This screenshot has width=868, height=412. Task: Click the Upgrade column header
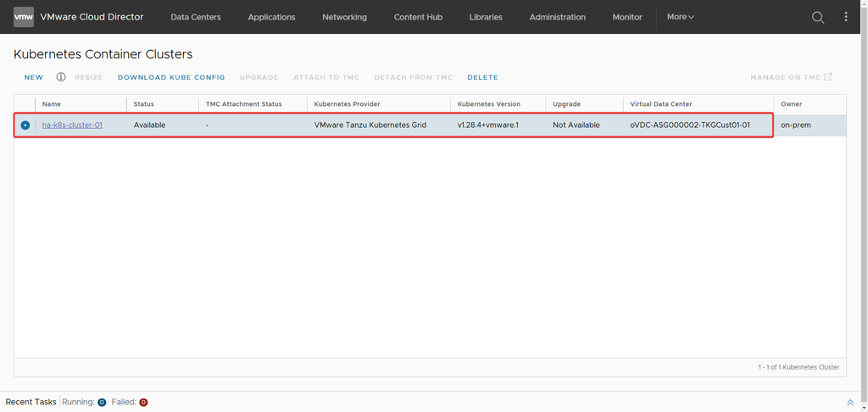(566, 104)
